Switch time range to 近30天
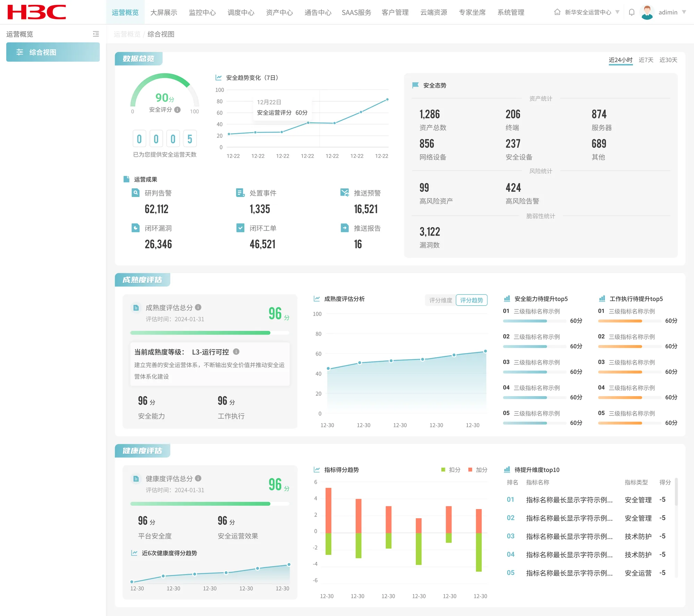 (x=668, y=60)
